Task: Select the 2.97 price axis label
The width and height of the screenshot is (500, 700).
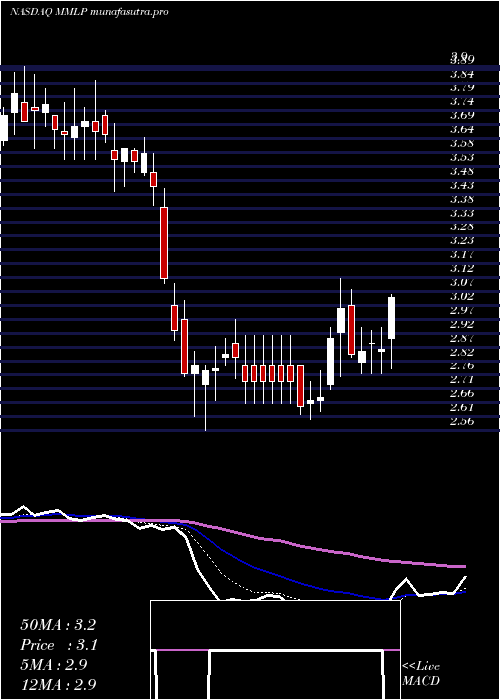Action: coord(462,310)
